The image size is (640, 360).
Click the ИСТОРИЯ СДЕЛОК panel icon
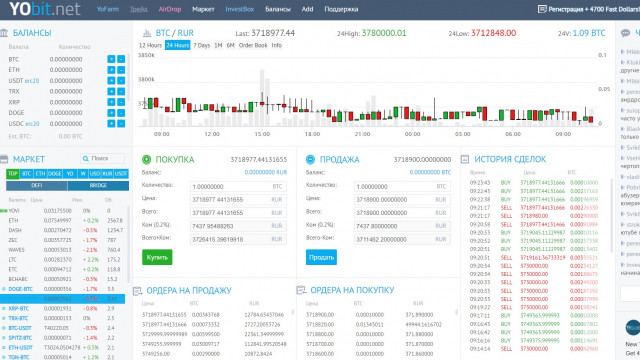pos(465,159)
